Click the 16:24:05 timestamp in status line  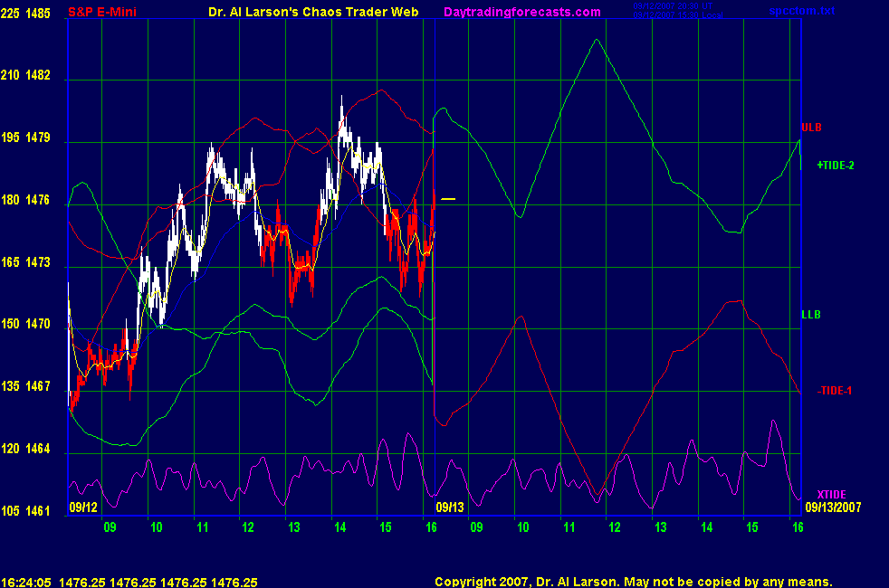pyautogui.click(x=26, y=583)
